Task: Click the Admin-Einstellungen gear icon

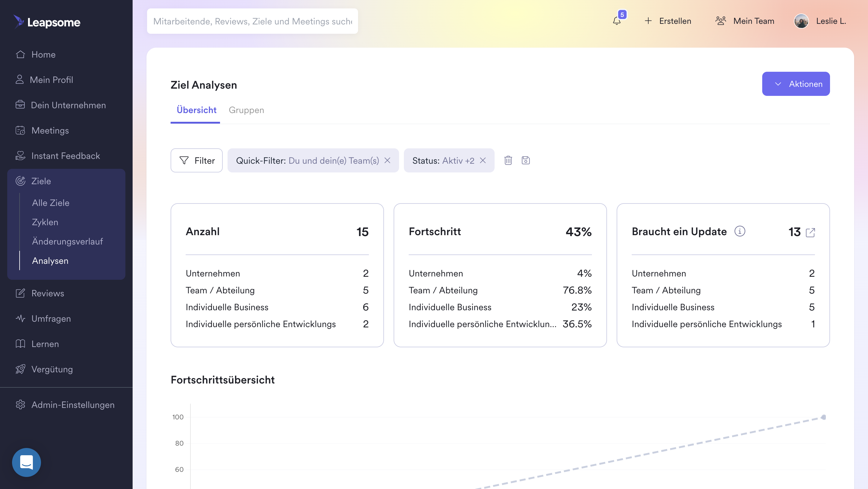Action: click(20, 404)
